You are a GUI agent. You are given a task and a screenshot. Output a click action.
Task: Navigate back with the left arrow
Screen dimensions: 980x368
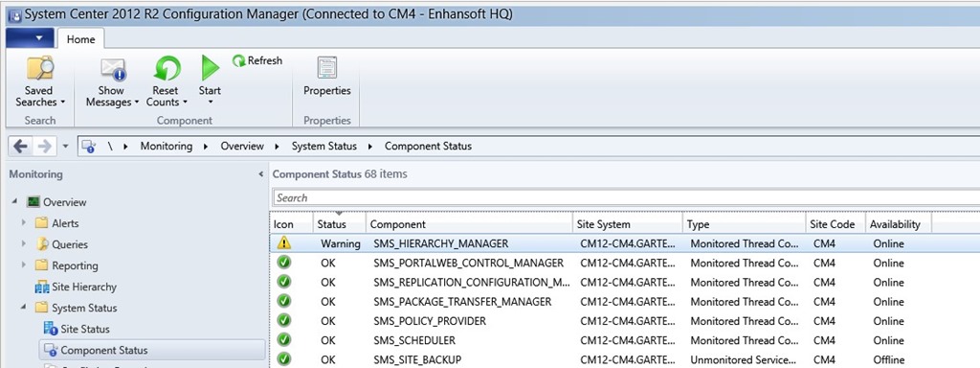20,147
